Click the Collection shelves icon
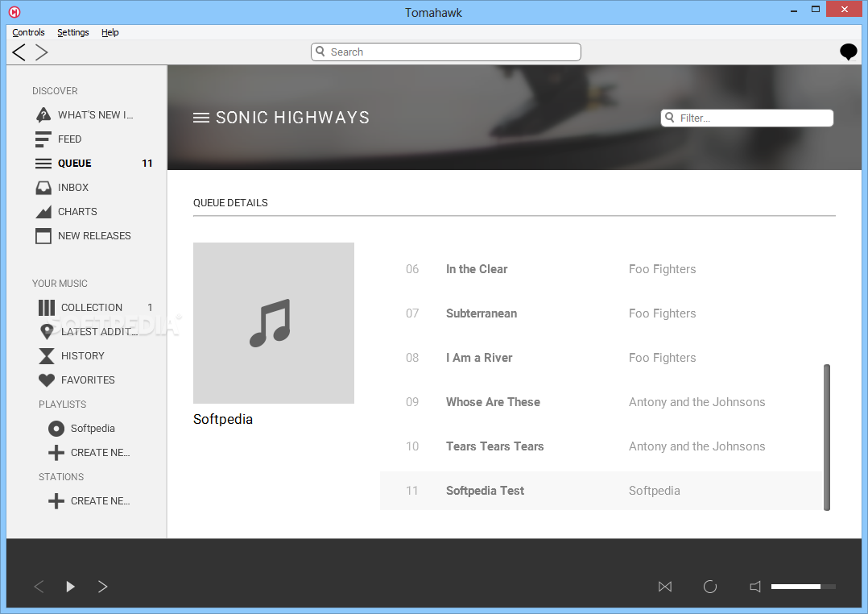 [x=47, y=308]
